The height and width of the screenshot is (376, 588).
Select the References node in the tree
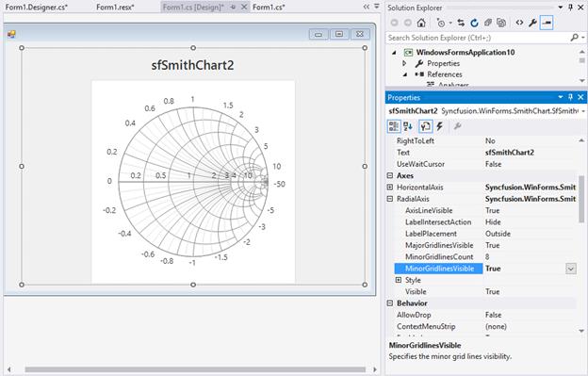445,74
